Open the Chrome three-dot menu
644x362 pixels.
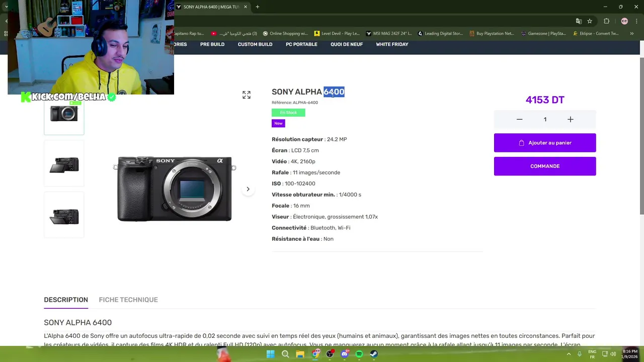pos(637,21)
